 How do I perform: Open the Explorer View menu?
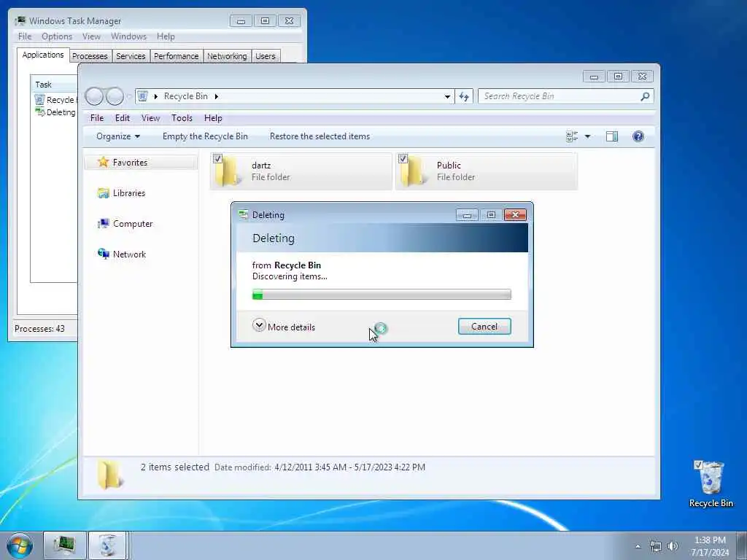click(150, 118)
